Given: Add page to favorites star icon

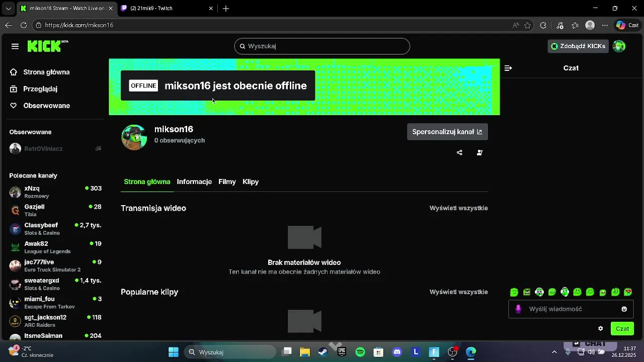Looking at the screenshot, I should coord(528,25).
